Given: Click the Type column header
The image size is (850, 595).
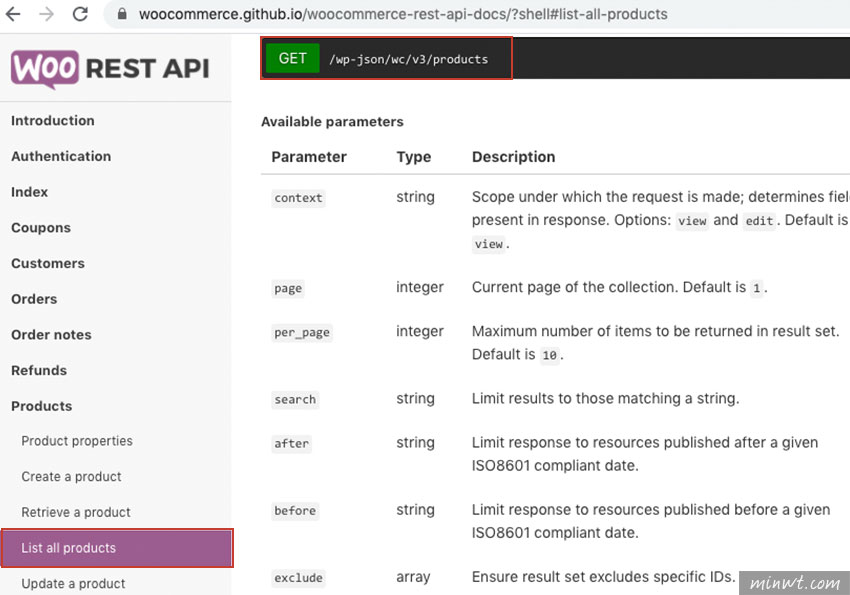Looking at the screenshot, I should [414, 157].
